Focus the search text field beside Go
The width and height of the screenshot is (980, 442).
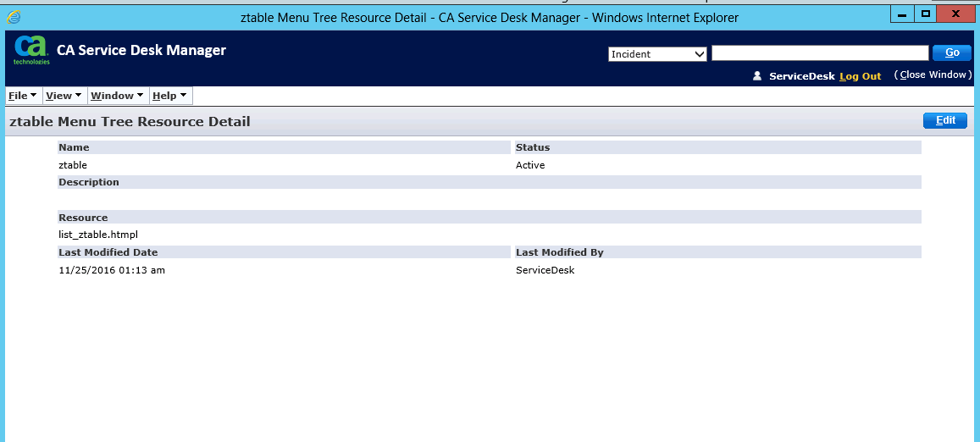coord(820,53)
